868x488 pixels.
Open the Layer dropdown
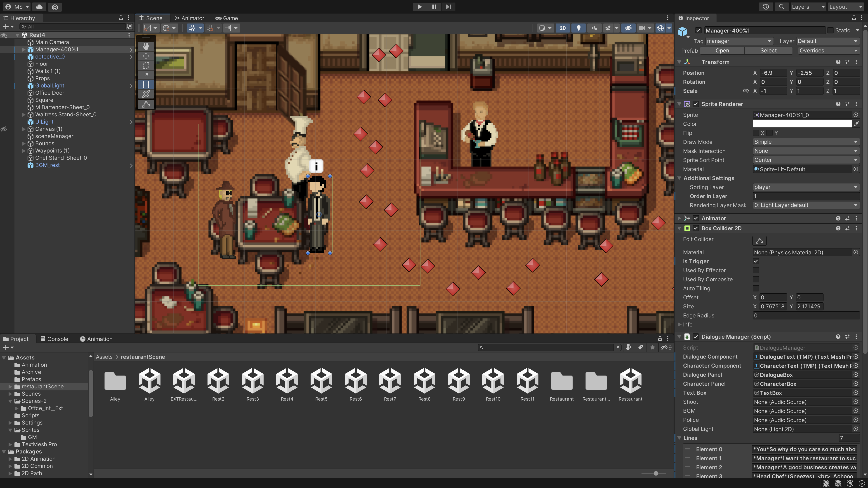click(828, 41)
